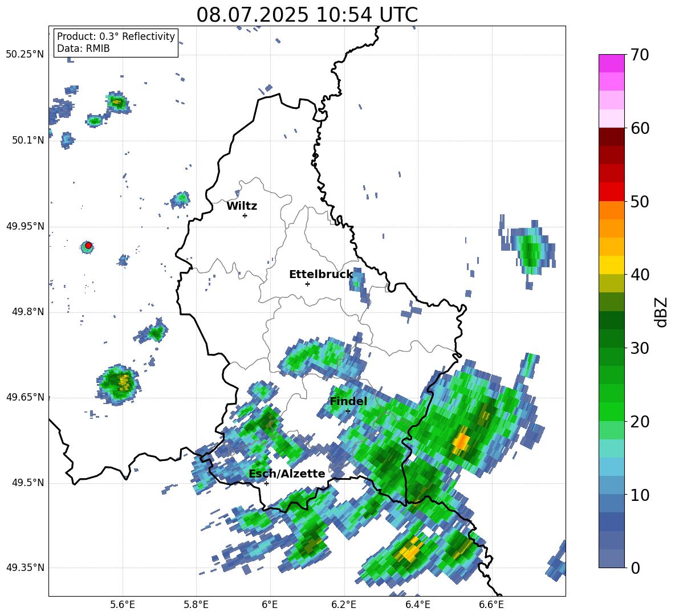Select the Wiltz city label
675x616 pixels.
click(242, 206)
